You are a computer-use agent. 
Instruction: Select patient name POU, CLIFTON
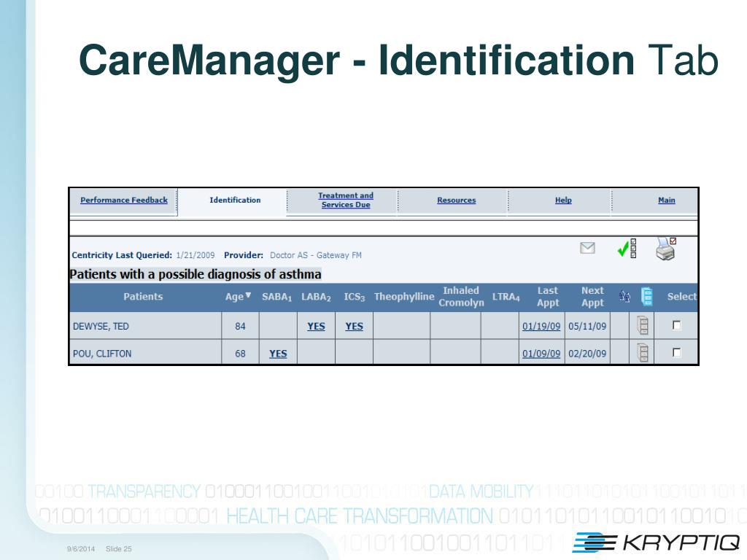pos(102,354)
